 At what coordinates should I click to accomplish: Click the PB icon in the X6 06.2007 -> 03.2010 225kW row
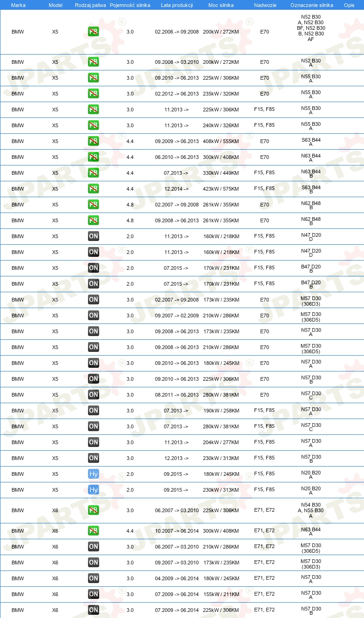pyautogui.click(x=94, y=510)
